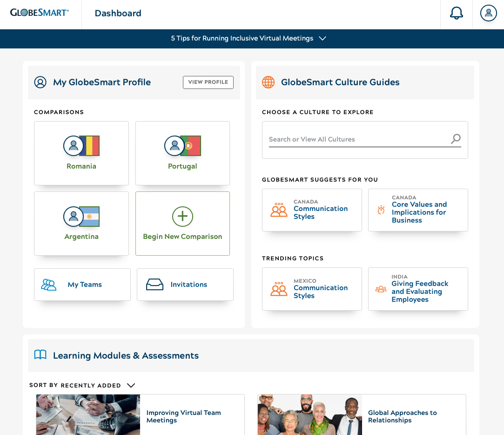Open the Romania comparison card
The height and width of the screenshot is (435, 504).
81,153
